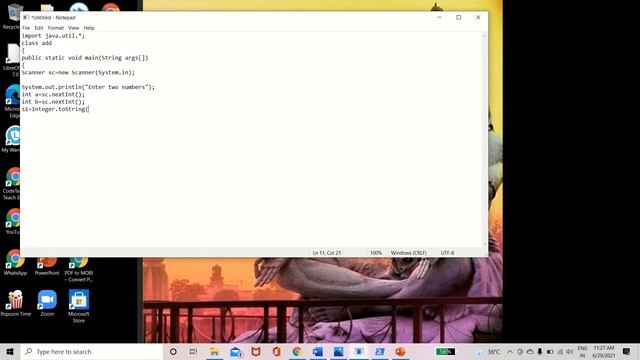Click 'UTF-8' encoding in status bar
Image resolution: width=640 pixels, height=360 pixels.
tap(447, 253)
